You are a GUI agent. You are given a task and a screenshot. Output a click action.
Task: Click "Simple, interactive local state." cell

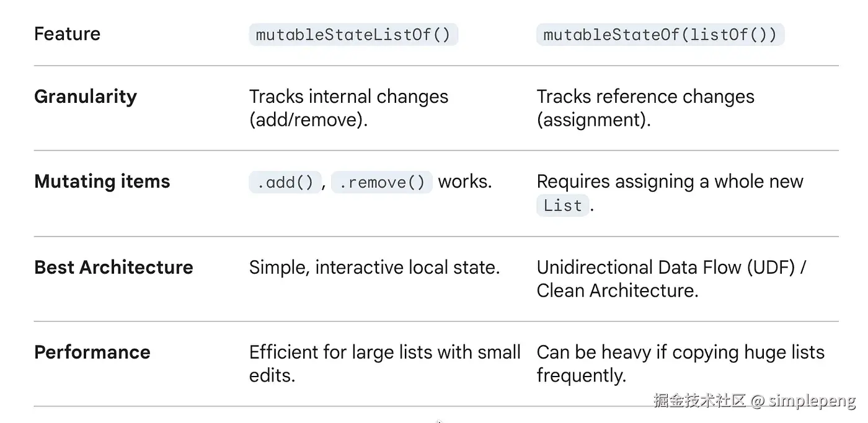(374, 267)
